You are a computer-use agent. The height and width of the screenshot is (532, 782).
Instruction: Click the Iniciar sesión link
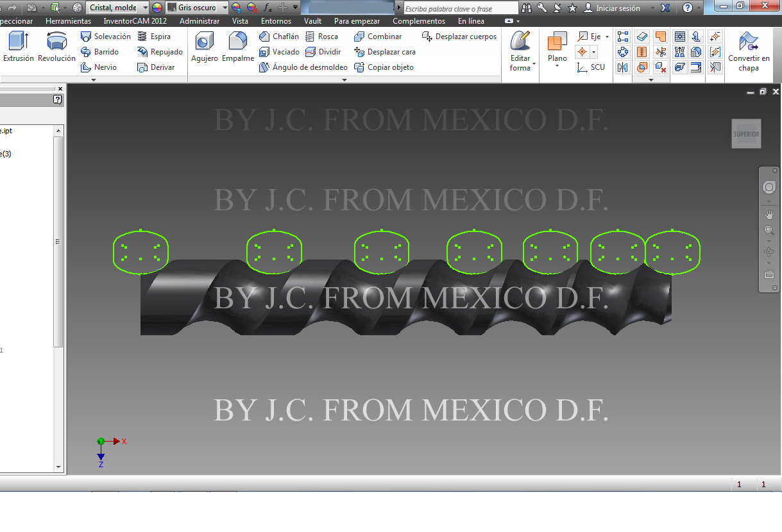pyautogui.click(x=618, y=8)
